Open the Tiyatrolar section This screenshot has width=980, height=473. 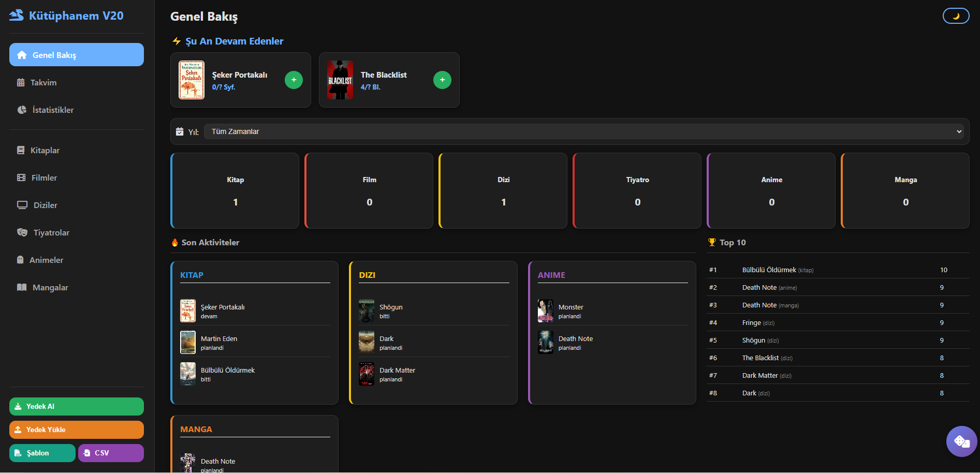coord(51,232)
